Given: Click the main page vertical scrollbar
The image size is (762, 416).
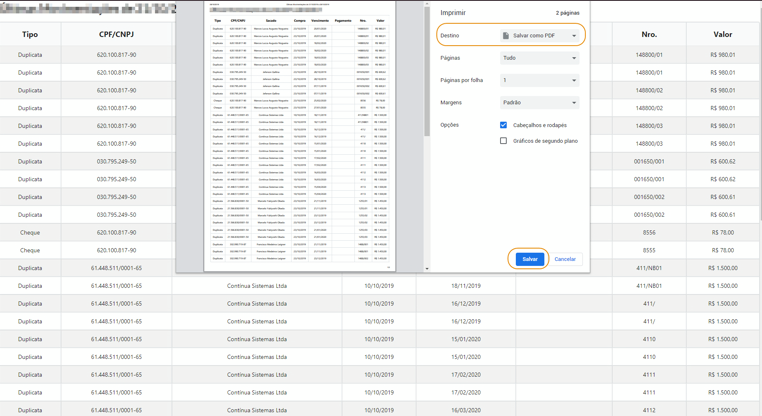Looking at the screenshot, I should click(x=760, y=112).
